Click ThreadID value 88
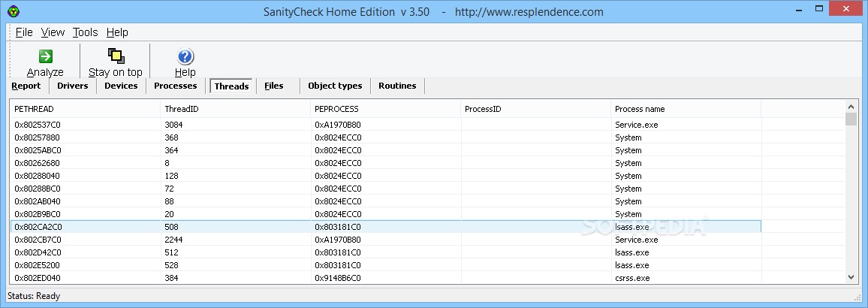Image resolution: width=868 pixels, height=308 pixels. [169, 201]
